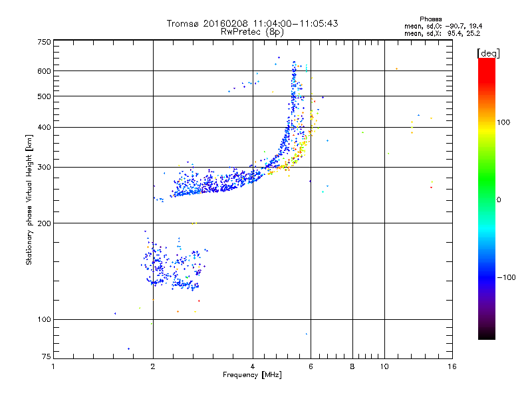Click the x-axis tick label '6'
The width and height of the screenshot is (532, 399).
click(x=311, y=366)
